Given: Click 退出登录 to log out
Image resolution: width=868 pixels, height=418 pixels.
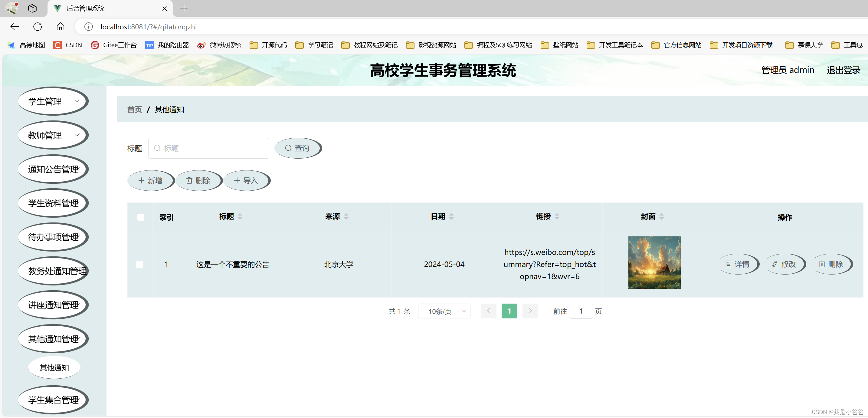Looking at the screenshot, I should click(843, 70).
